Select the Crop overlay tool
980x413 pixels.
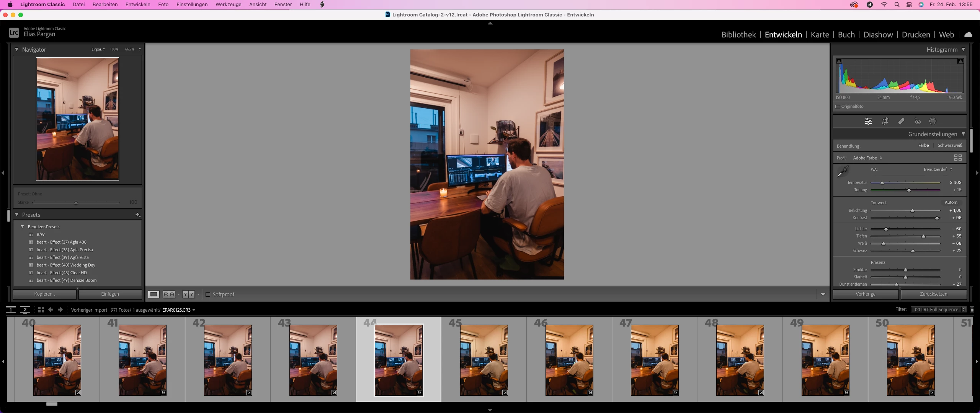click(x=885, y=121)
